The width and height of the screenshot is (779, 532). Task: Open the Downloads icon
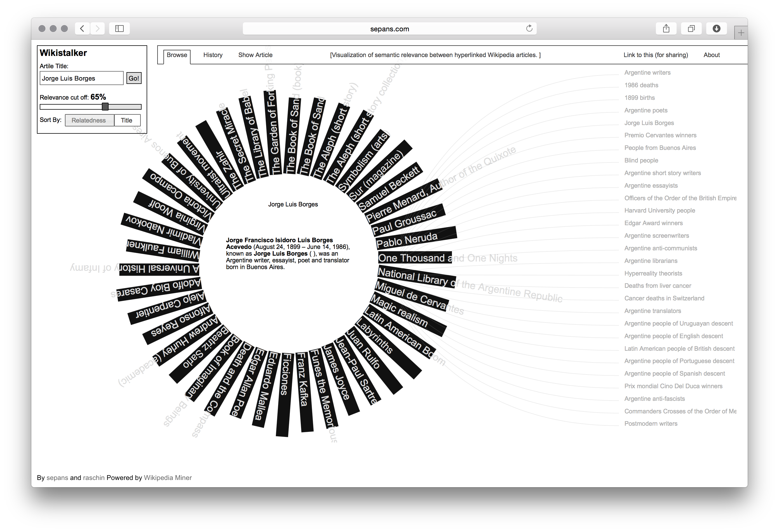tap(716, 29)
